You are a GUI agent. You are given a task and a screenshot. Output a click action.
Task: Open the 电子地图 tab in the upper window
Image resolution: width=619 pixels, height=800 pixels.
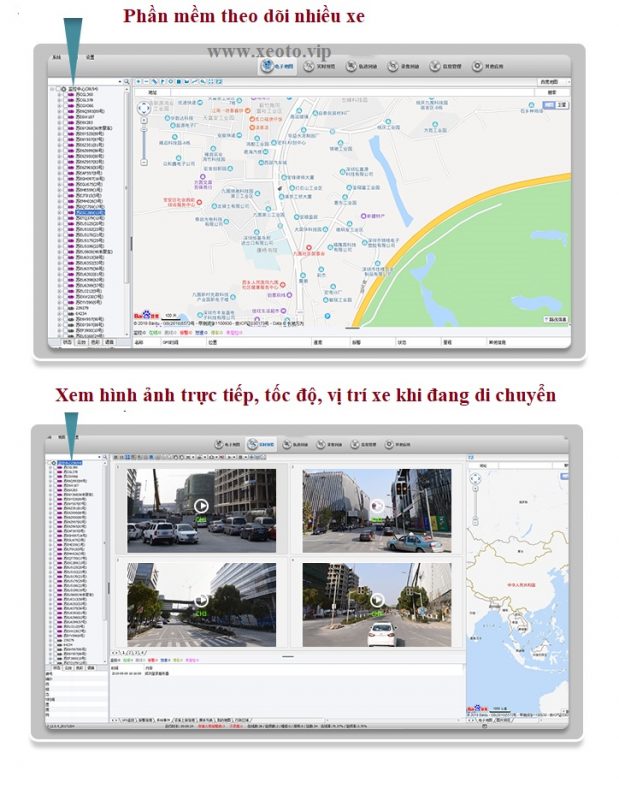[276, 66]
